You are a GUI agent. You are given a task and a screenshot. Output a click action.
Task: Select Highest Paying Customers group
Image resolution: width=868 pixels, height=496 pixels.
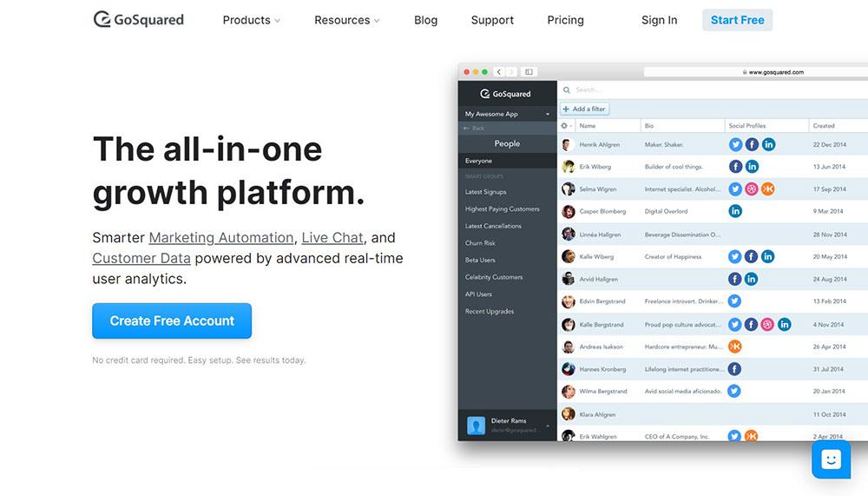pyautogui.click(x=502, y=209)
